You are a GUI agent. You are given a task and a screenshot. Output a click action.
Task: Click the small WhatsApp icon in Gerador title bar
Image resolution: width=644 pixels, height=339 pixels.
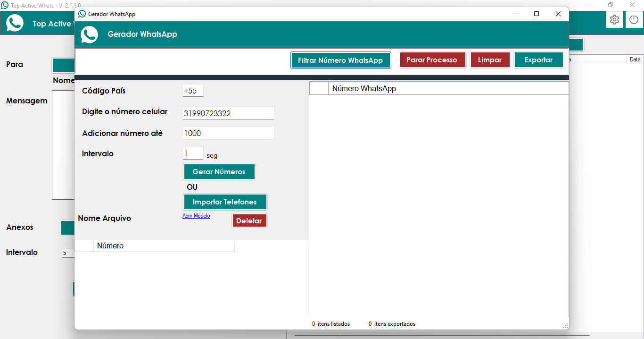click(82, 14)
